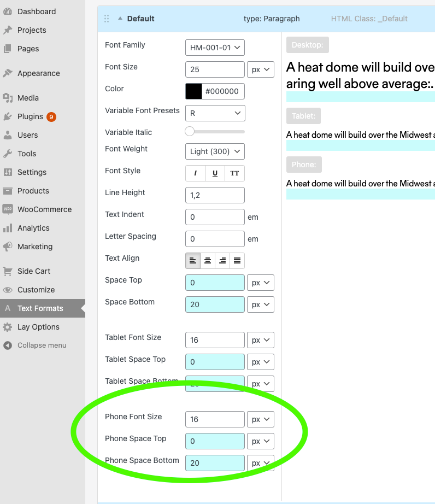Click the Phone preview button

[x=304, y=165]
